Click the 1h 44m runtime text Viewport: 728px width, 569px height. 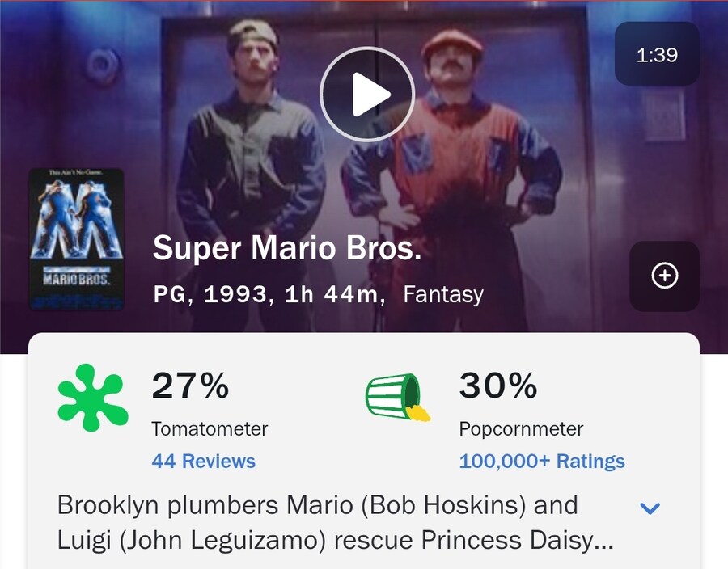[x=332, y=294]
